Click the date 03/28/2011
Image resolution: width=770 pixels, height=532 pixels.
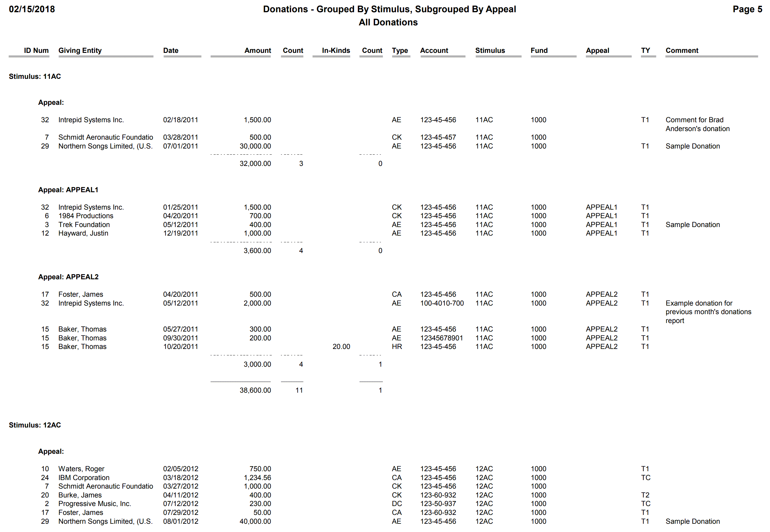180,137
